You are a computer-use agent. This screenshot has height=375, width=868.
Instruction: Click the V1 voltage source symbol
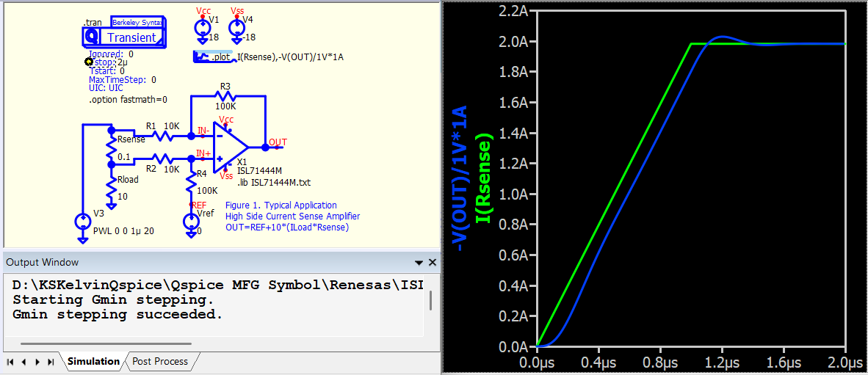point(203,29)
